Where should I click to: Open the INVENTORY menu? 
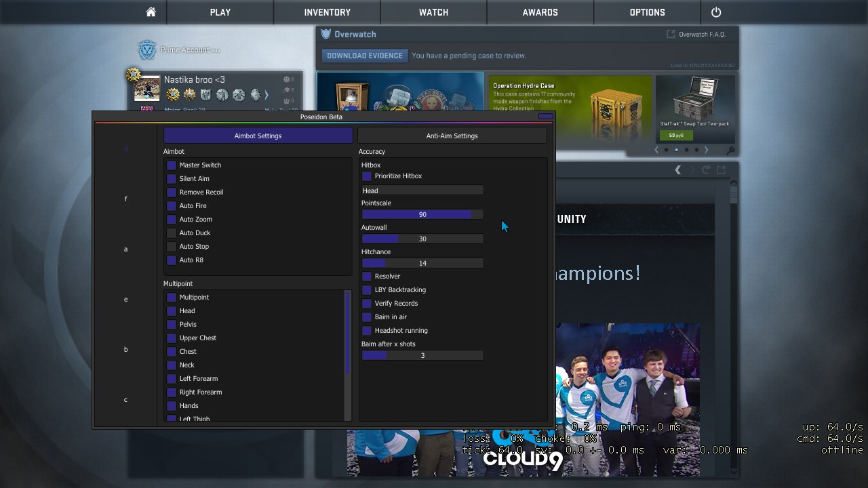[x=327, y=12]
